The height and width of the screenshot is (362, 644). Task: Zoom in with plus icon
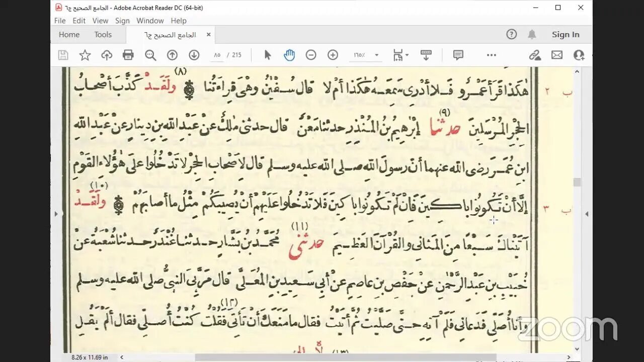pyautogui.click(x=333, y=55)
